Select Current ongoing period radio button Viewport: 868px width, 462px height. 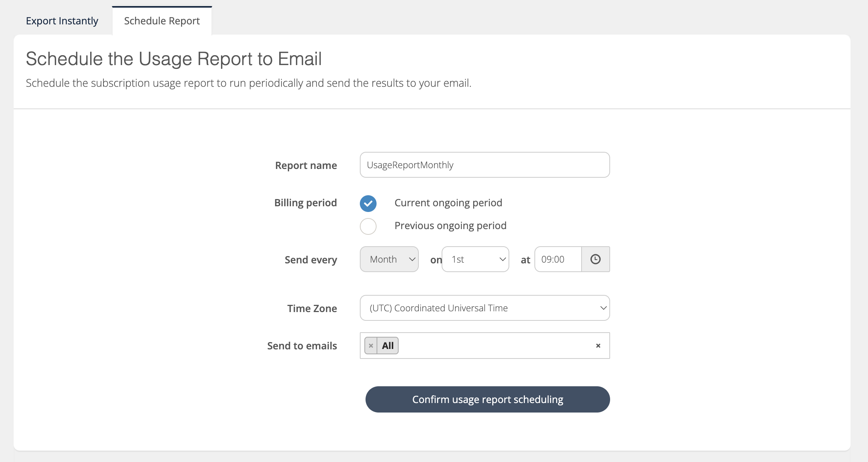pos(368,203)
